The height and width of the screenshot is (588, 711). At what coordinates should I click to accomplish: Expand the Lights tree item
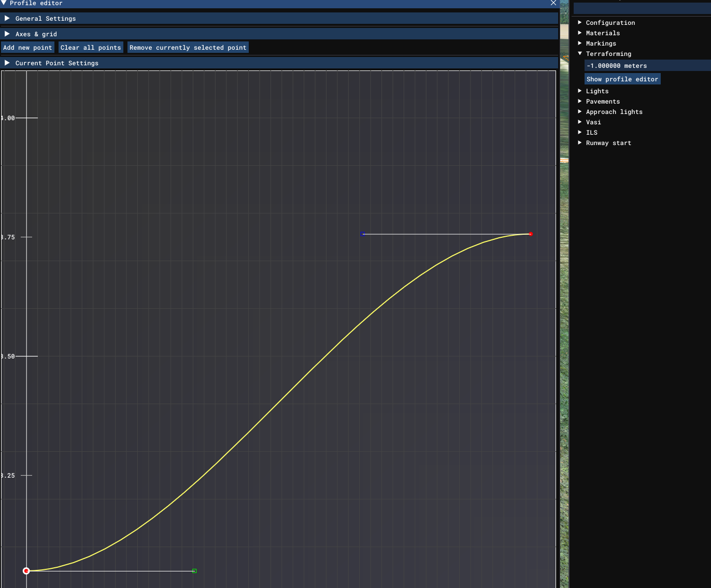coord(580,91)
